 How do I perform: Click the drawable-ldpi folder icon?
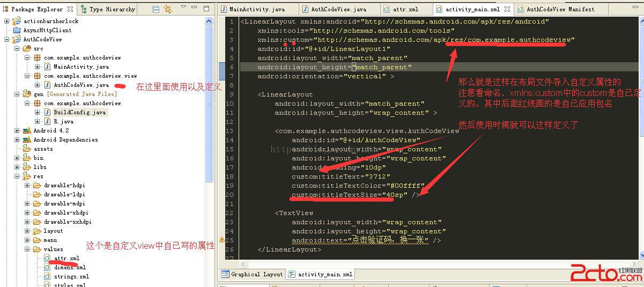click(x=37, y=194)
